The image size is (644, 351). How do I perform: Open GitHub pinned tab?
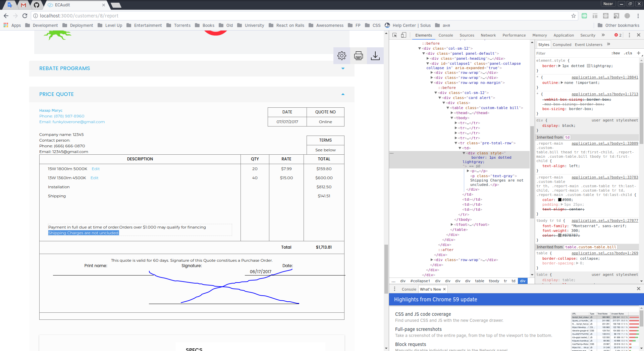[37, 5]
